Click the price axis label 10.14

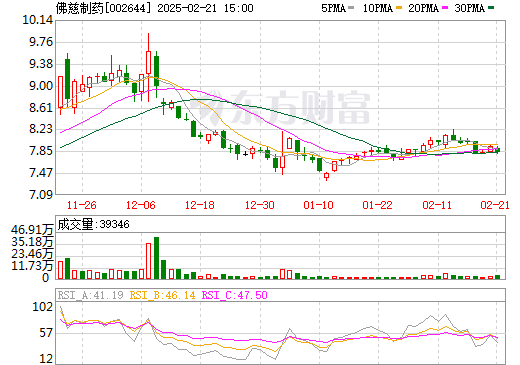(38, 20)
